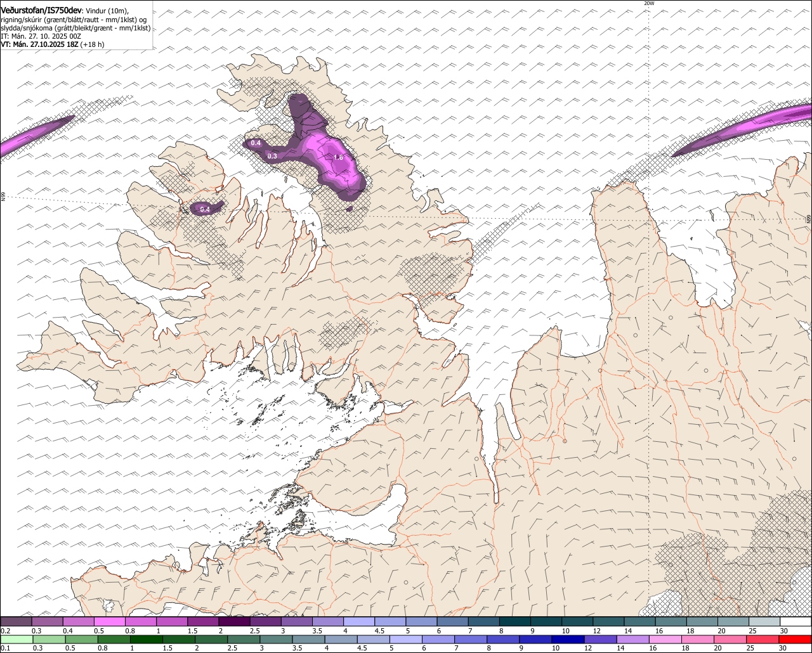Select upper legend pink swatch between 0.5 and 0.8
The image size is (812, 653).
click(110, 621)
